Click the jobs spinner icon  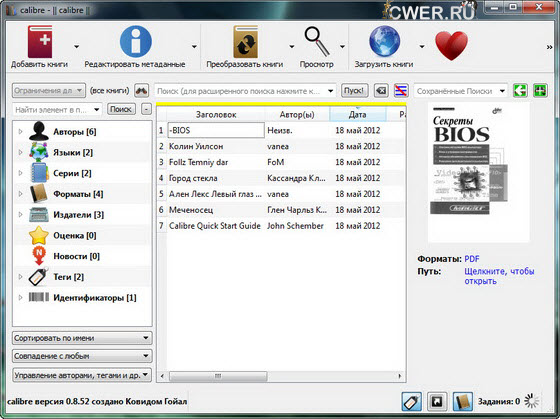pos(532,401)
